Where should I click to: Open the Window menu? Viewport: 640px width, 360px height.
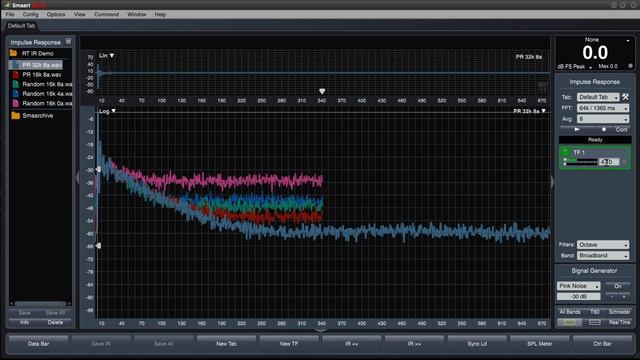tap(136, 14)
